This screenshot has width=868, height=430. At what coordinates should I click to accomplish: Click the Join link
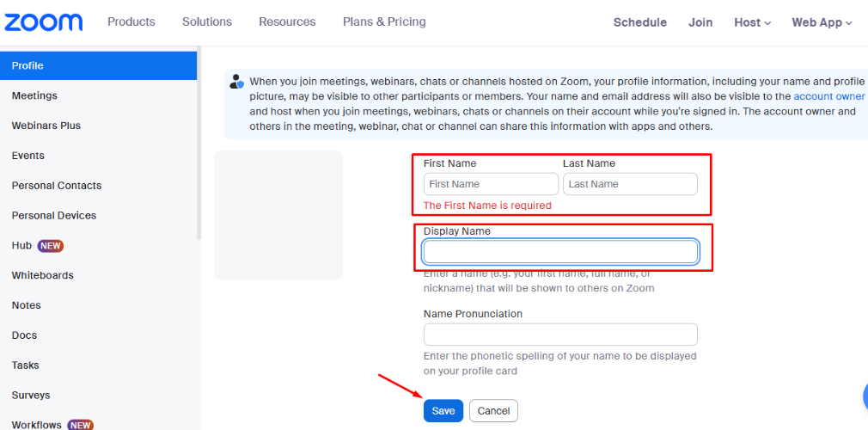tap(700, 22)
